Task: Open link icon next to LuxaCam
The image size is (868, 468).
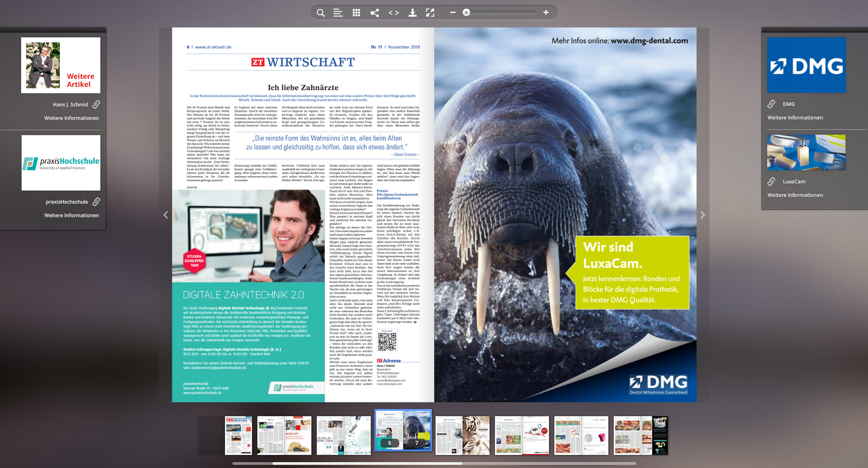Action: click(x=771, y=182)
